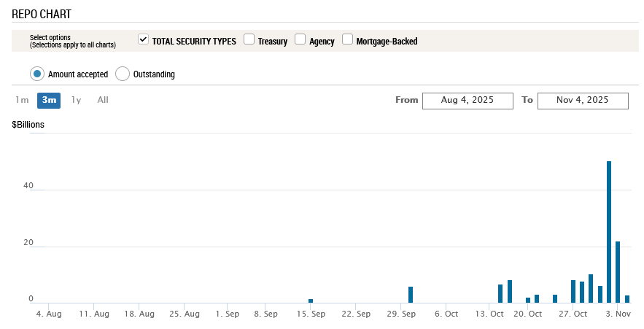The height and width of the screenshot is (329, 644).
Task: Switch chart range to 1m
Action: pyautogui.click(x=22, y=100)
